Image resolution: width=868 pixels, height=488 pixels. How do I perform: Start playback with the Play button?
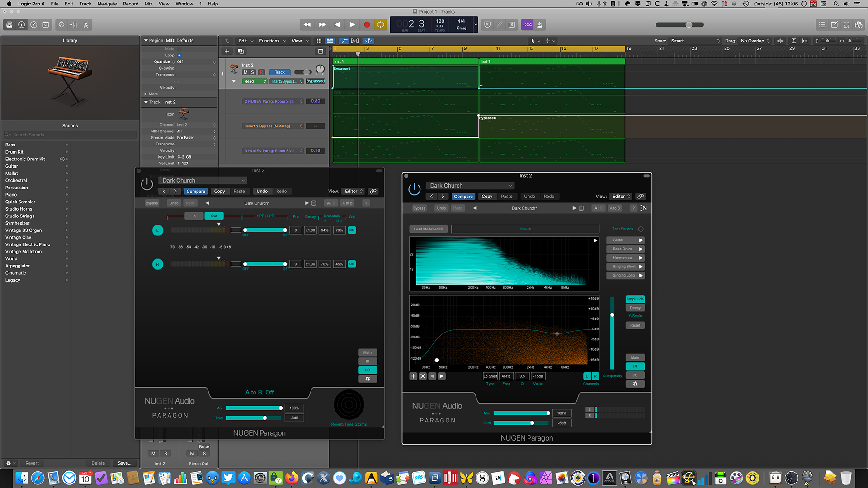click(352, 25)
